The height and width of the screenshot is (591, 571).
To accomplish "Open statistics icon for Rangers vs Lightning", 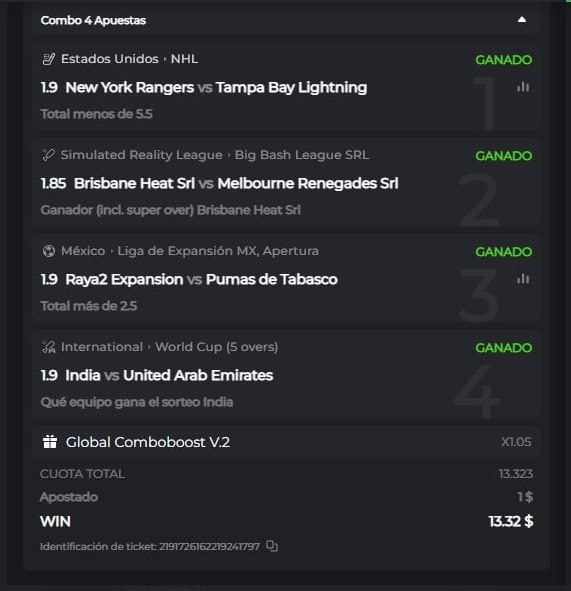I will coord(523,87).
